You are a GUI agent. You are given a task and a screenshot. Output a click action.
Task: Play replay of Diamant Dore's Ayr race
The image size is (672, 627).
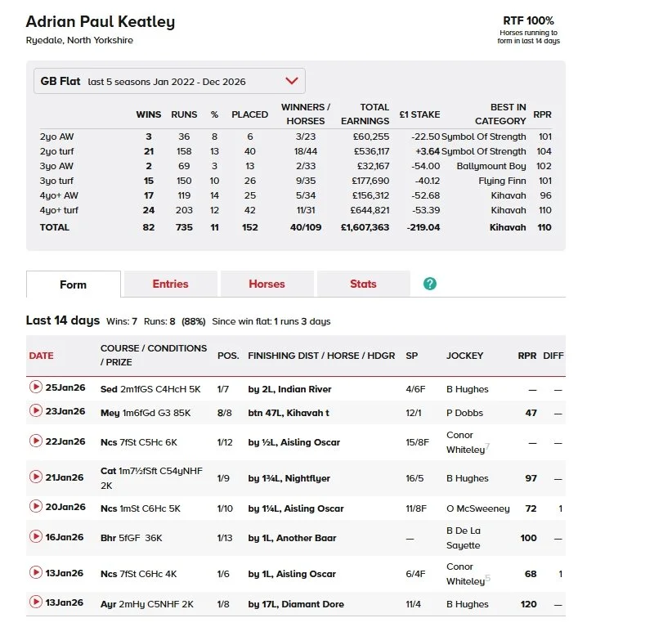coord(36,604)
